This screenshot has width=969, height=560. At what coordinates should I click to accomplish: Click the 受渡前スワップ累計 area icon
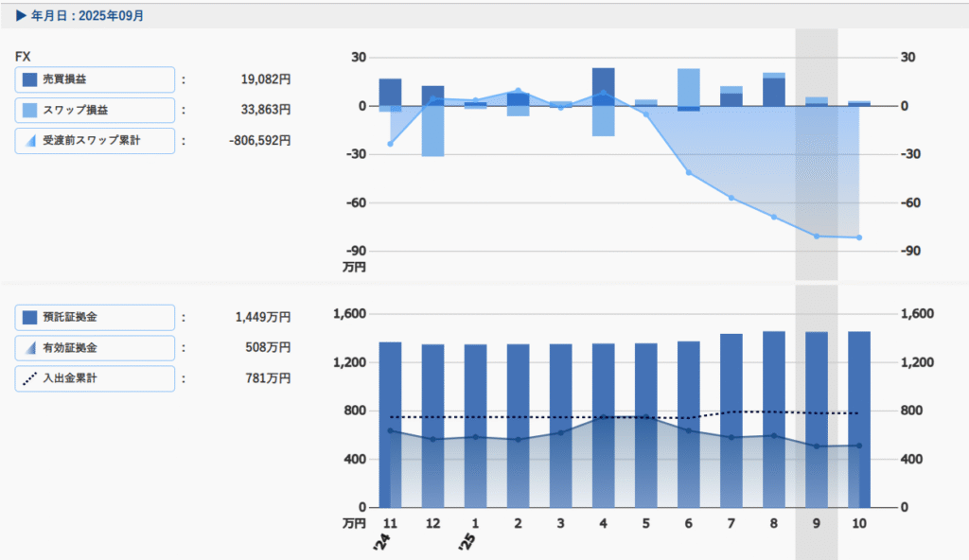(29, 140)
